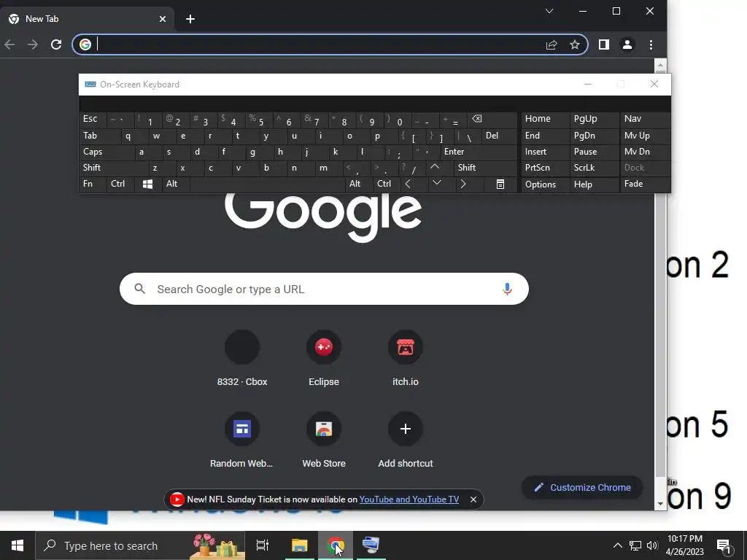Viewport: 747px width, 560px height.
Task: Open a new tab with plus icon
Action: 190,19
